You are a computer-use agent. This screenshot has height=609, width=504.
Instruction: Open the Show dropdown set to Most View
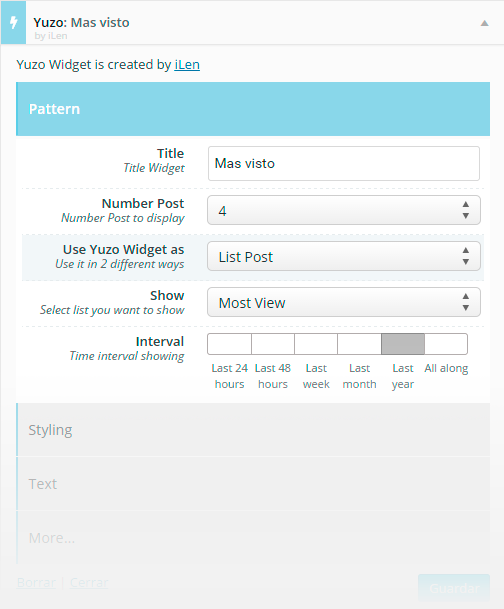pyautogui.click(x=344, y=302)
